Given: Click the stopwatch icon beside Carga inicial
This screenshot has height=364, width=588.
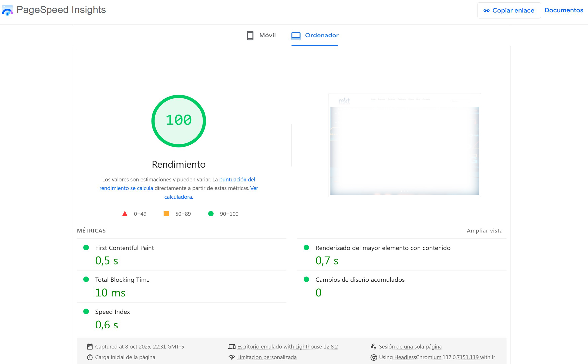Looking at the screenshot, I should pos(90,357).
